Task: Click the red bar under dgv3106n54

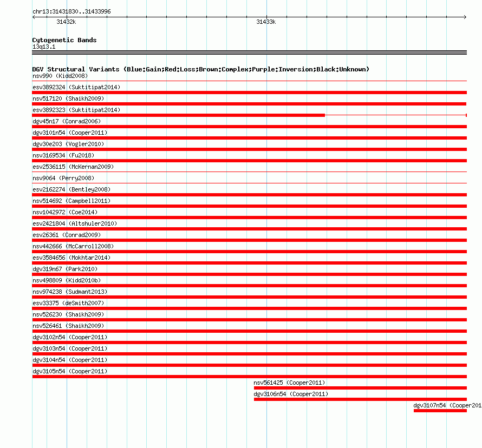Action: pyautogui.click(x=360, y=399)
